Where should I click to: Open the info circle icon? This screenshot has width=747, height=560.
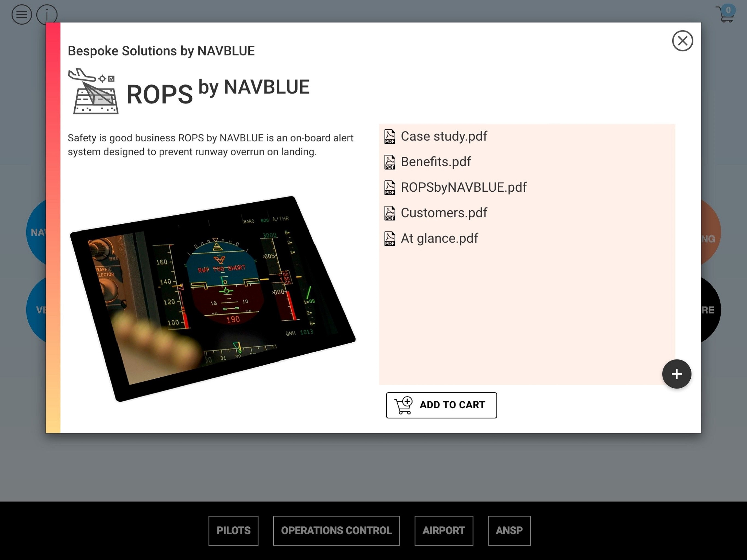click(47, 14)
